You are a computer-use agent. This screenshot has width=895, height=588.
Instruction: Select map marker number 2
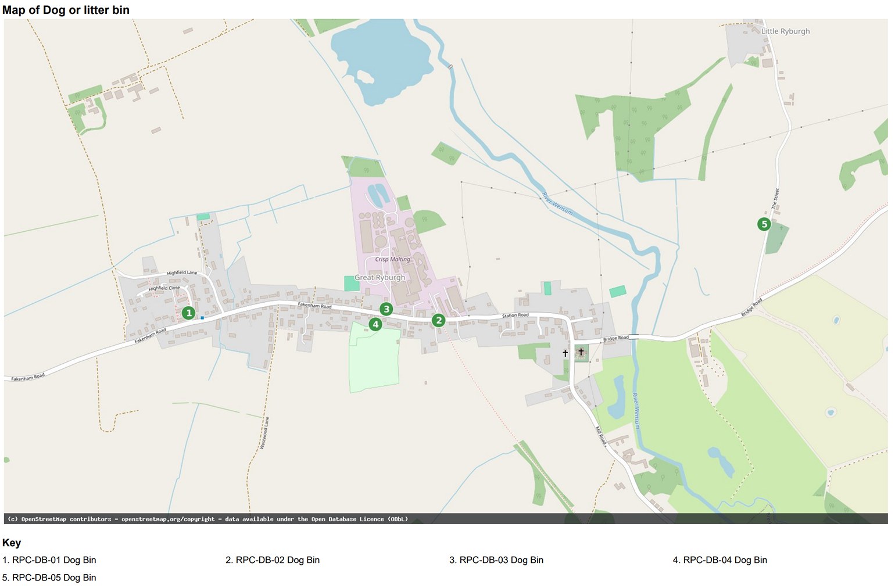(x=439, y=320)
